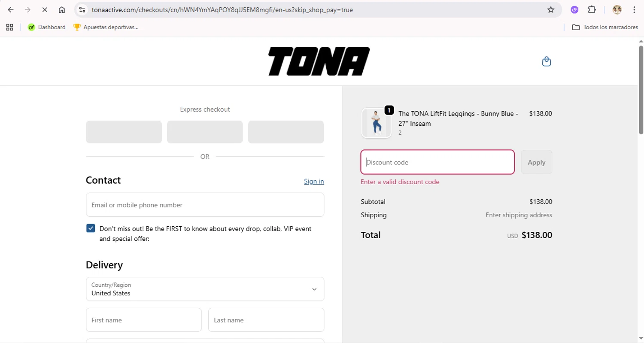Open the Chrome three-dot menu
644x343 pixels.
(x=634, y=10)
